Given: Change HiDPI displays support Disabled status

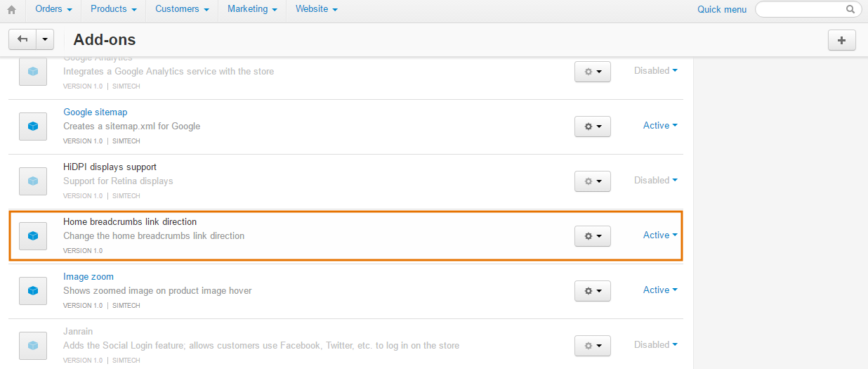Looking at the screenshot, I should click(x=656, y=180).
